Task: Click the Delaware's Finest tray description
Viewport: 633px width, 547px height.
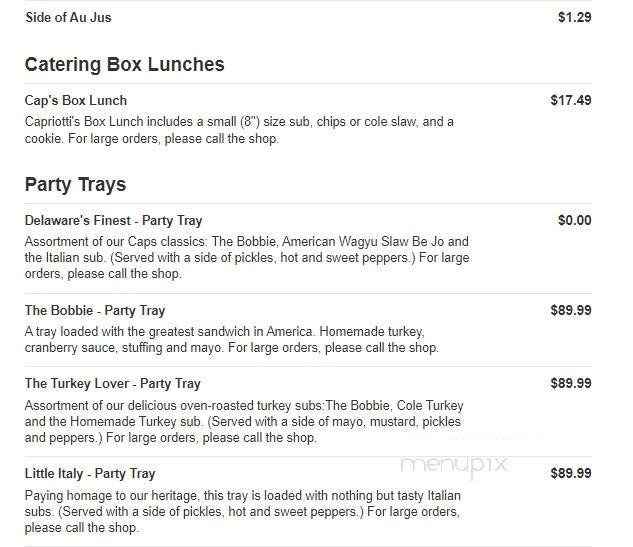Action: point(246,257)
